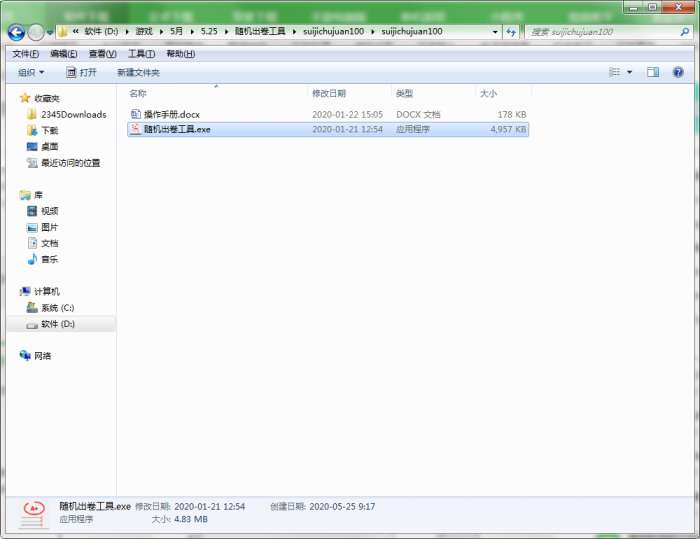700x539 pixels.
Task: Click 5.25 breadcrumb segment
Action: tap(209, 32)
